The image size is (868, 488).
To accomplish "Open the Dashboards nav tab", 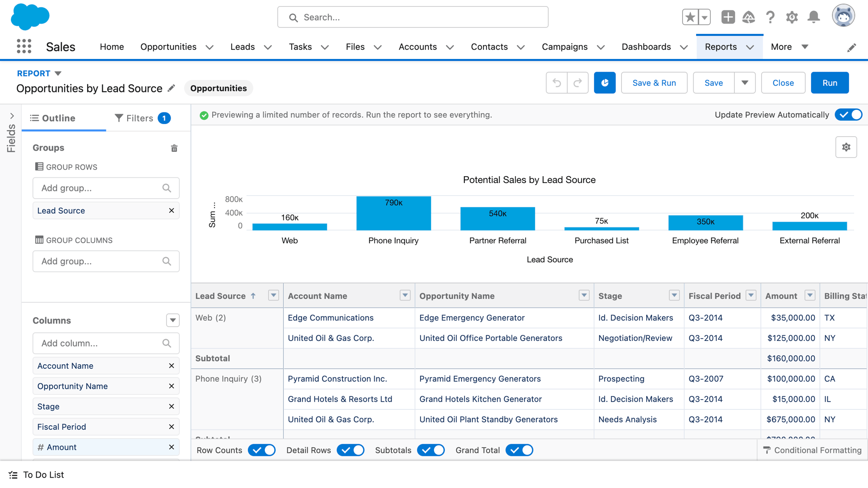I will pyautogui.click(x=646, y=47).
